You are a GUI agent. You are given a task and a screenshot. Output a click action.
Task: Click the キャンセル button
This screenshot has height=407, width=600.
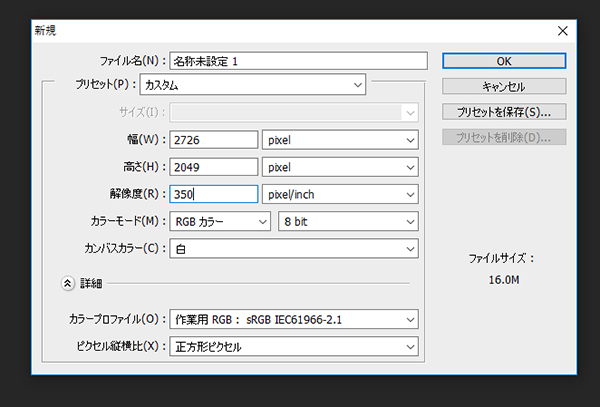point(504,86)
